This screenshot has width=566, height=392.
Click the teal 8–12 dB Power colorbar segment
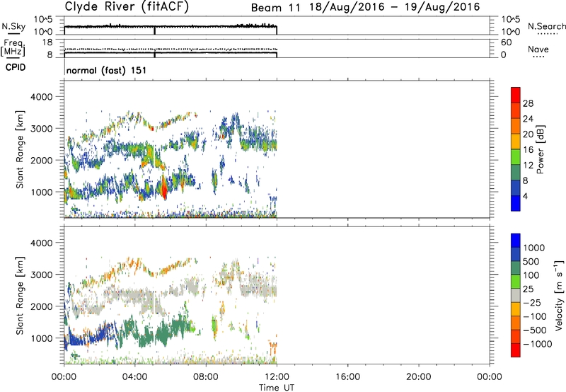pyautogui.click(x=516, y=172)
